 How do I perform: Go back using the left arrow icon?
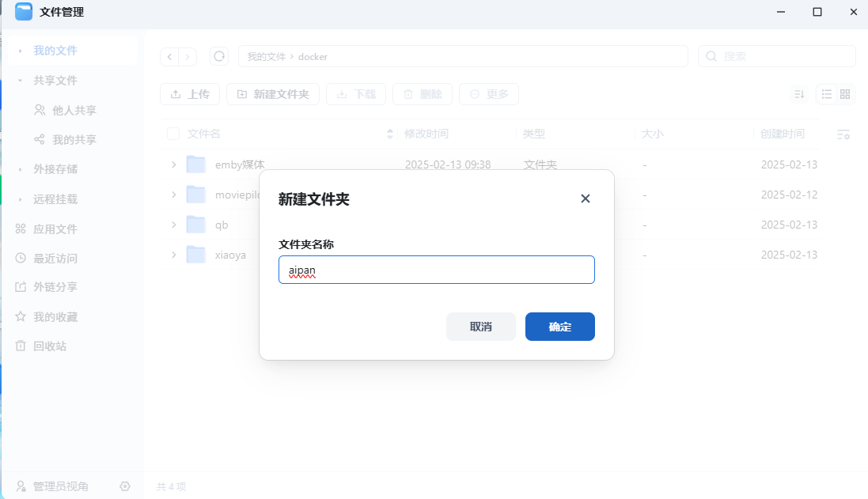click(169, 57)
